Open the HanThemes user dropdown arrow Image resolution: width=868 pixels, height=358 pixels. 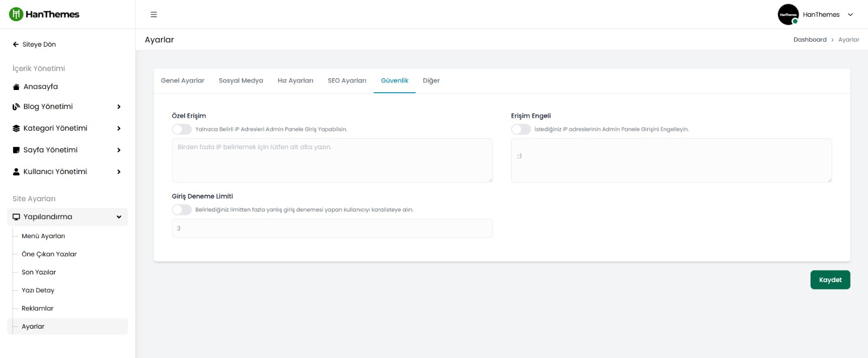pyautogui.click(x=850, y=15)
